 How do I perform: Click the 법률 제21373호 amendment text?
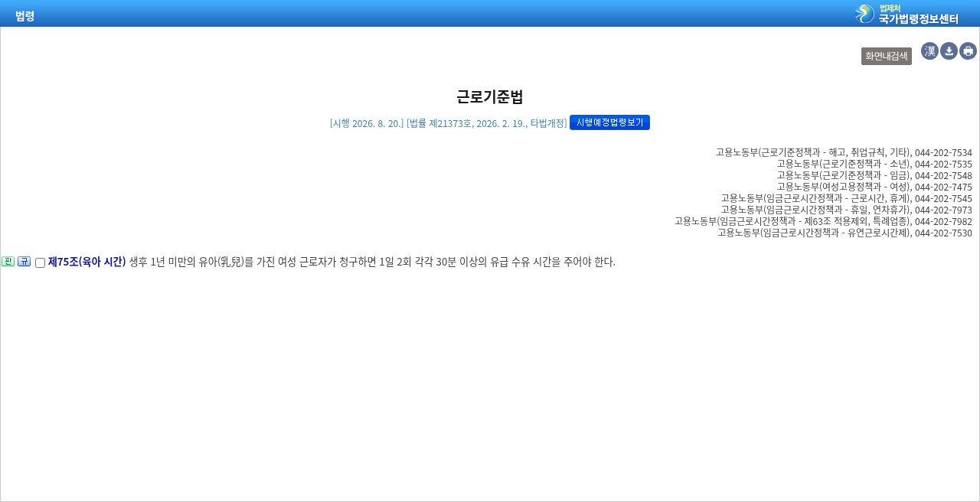tap(487, 123)
